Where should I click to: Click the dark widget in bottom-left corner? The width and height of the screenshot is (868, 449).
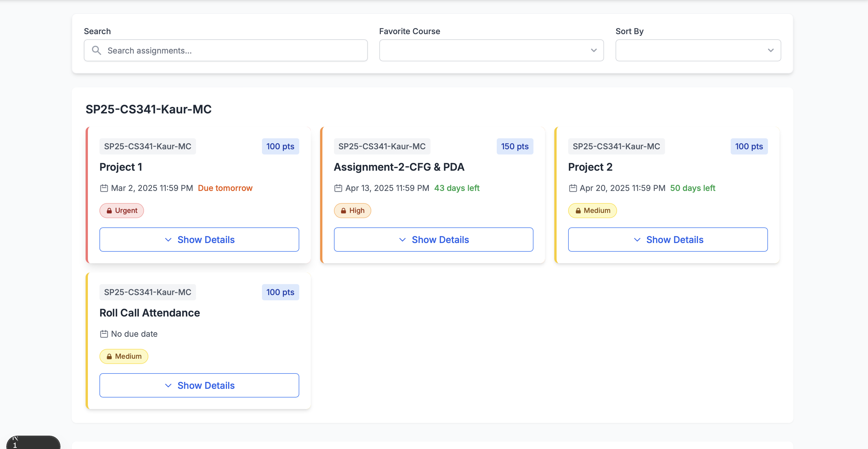[33, 442]
